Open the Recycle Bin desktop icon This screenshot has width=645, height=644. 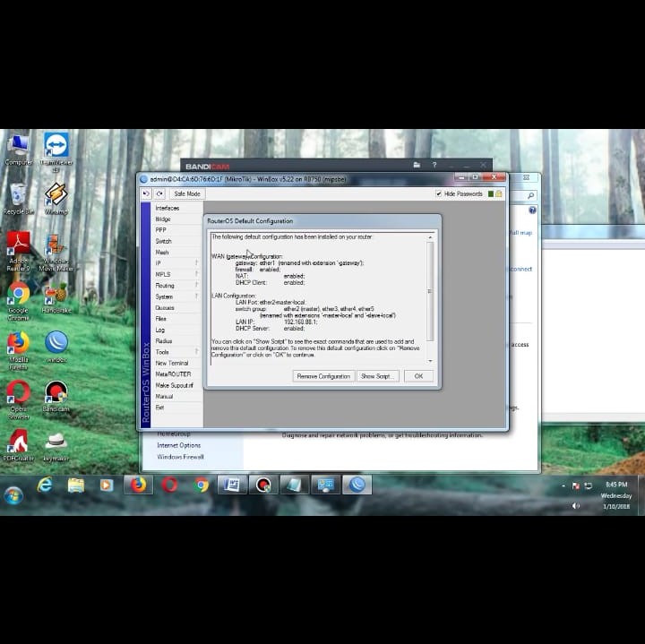18,200
